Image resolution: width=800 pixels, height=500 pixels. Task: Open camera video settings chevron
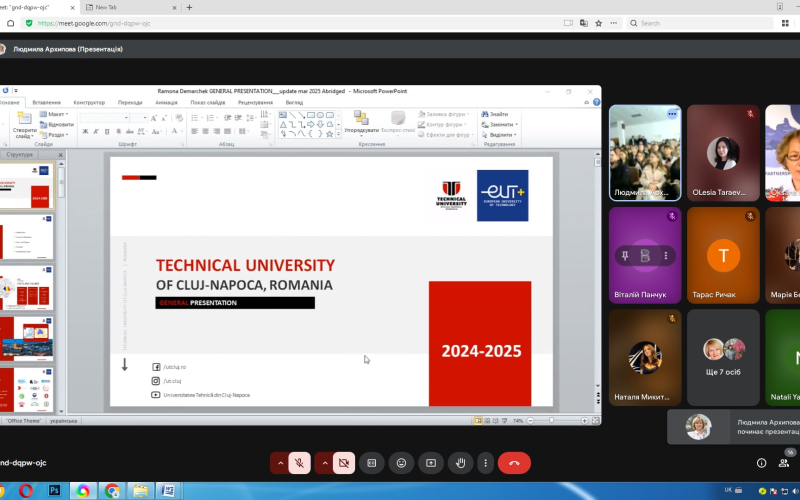(x=324, y=463)
